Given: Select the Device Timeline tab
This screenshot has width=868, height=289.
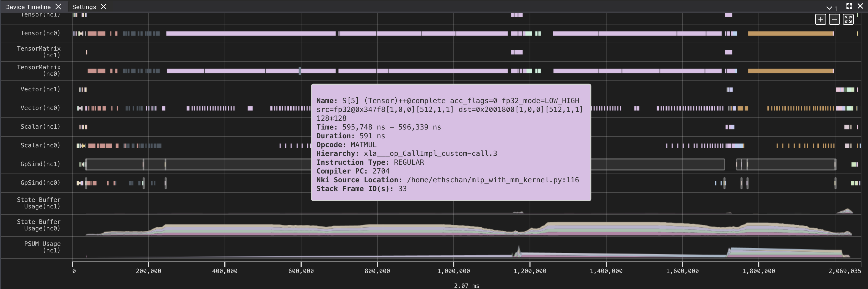Looking at the screenshot, I should click(x=28, y=6).
